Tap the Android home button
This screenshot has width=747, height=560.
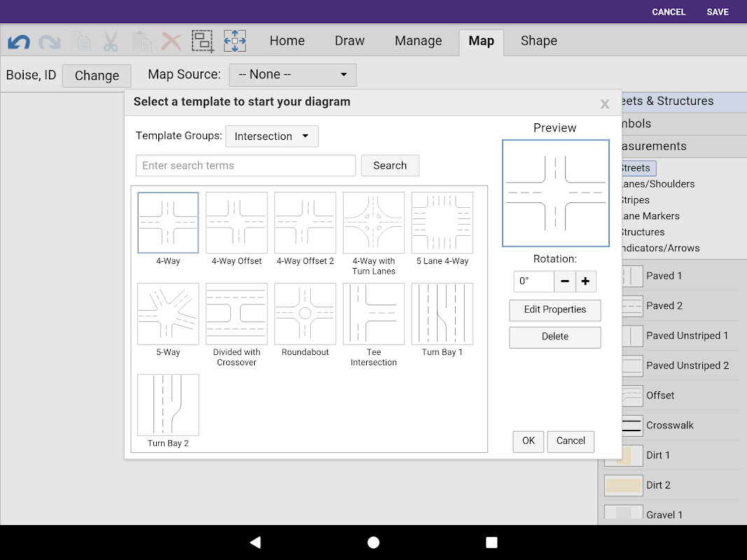[374, 542]
